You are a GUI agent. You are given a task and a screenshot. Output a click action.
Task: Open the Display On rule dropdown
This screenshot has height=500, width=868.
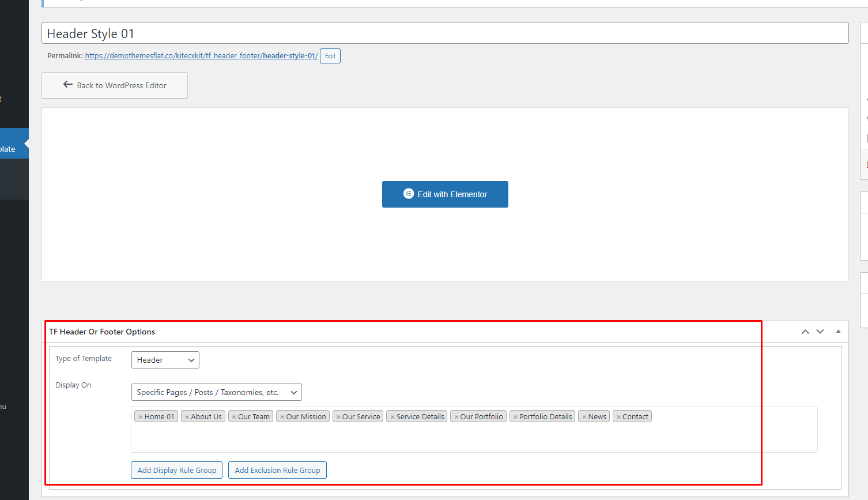(217, 392)
